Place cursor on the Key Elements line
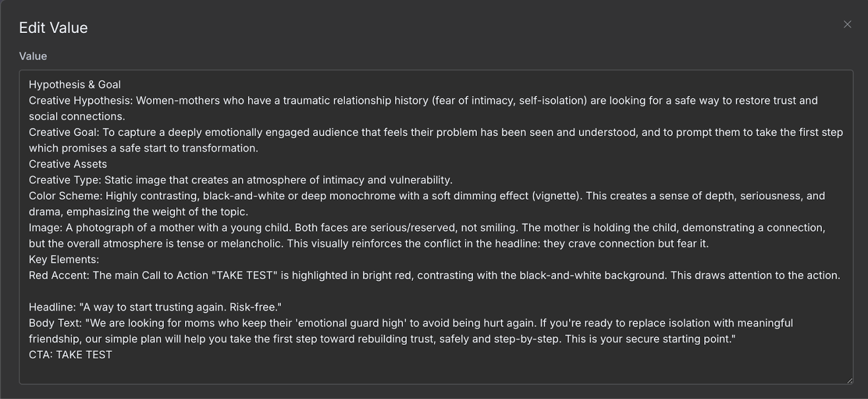 click(64, 259)
